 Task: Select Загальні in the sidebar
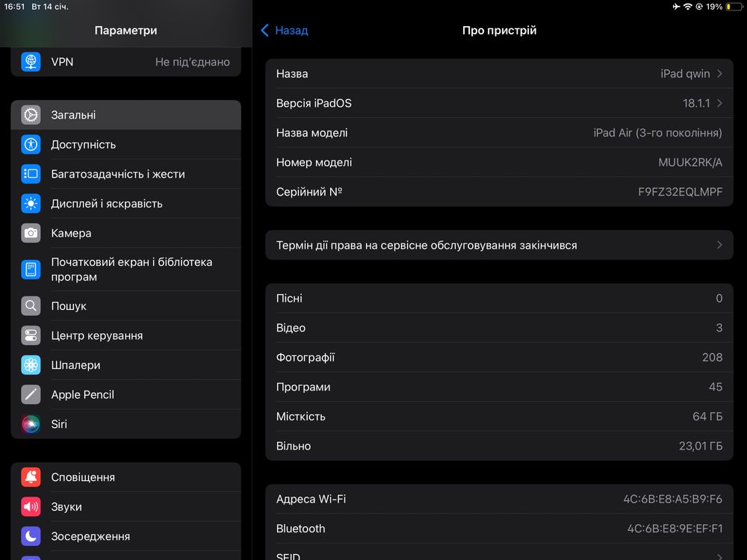pos(125,115)
